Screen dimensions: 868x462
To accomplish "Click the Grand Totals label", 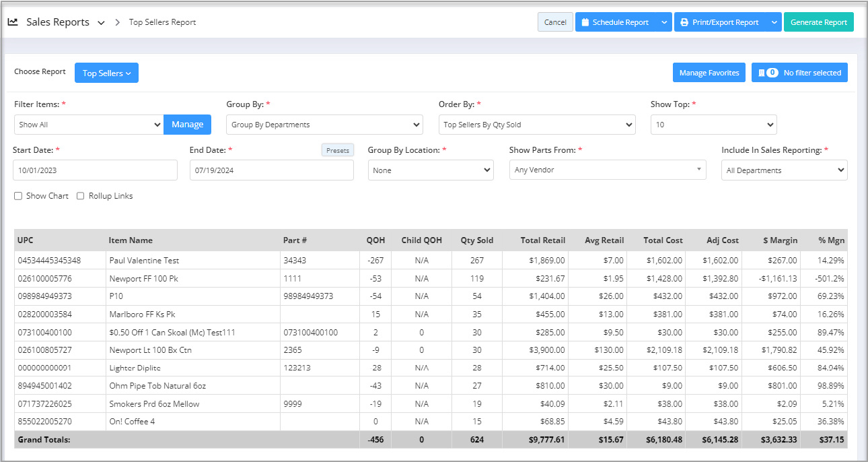I will coord(44,440).
